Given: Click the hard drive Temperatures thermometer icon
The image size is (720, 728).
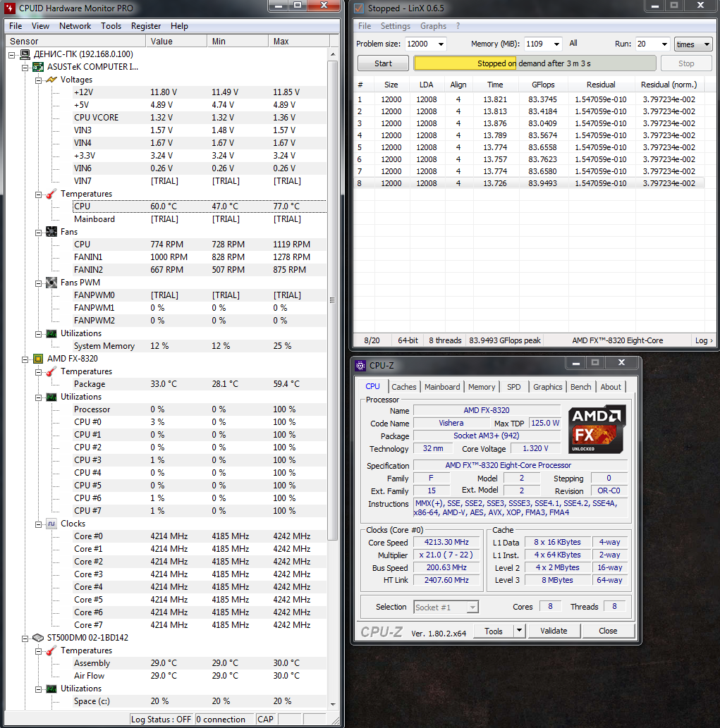Looking at the screenshot, I should point(51,650).
